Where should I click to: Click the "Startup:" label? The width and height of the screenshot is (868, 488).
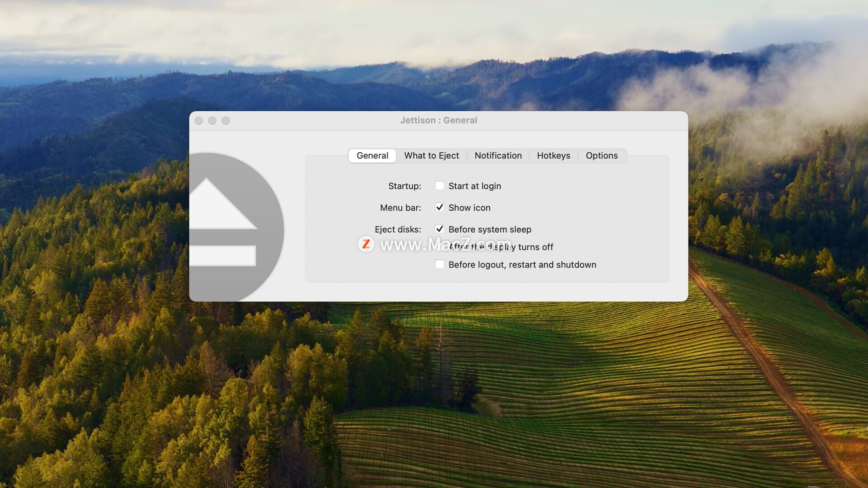tap(405, 186)
